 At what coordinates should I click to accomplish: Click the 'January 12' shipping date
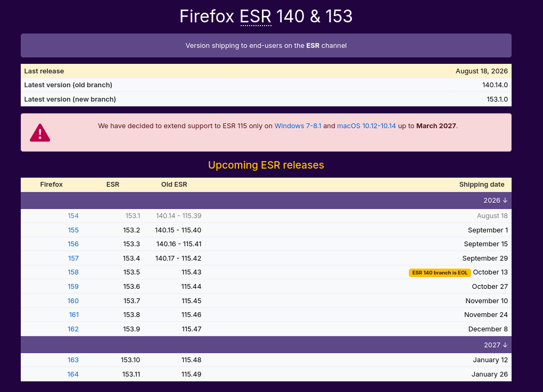coord(490,360)
